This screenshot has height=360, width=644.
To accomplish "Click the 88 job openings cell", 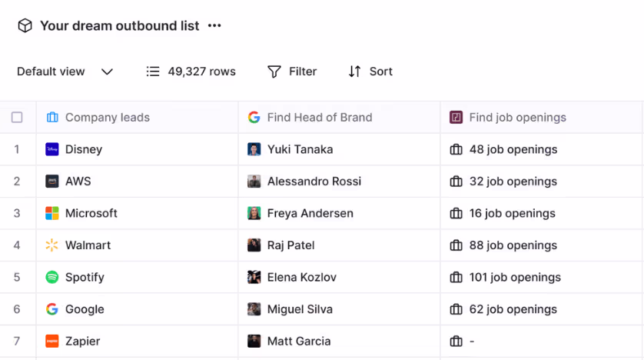I will point(541,245).
